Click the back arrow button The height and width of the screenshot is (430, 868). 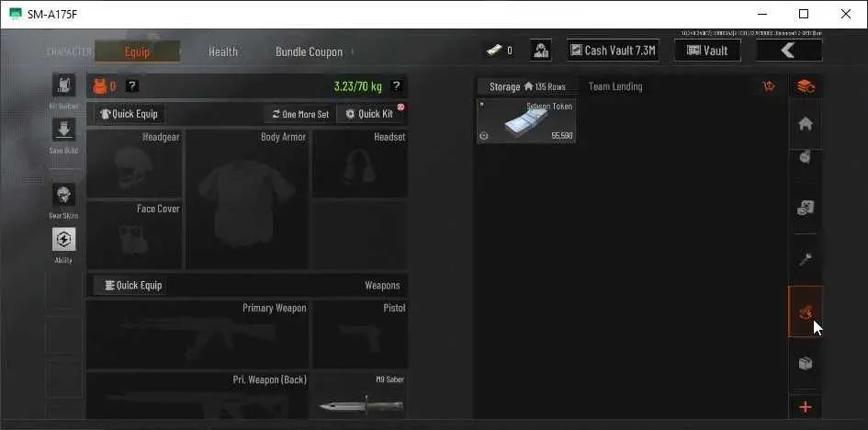pos(789,51)
